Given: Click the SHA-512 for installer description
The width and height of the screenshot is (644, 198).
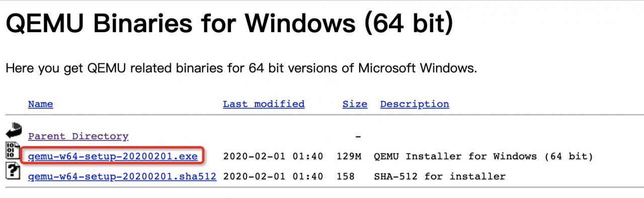Looking at the screenshot, I should [x=440, y=176].
